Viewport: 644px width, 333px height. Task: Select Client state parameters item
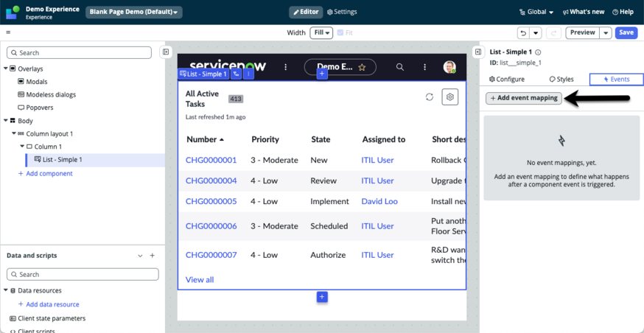pos(47,318)
